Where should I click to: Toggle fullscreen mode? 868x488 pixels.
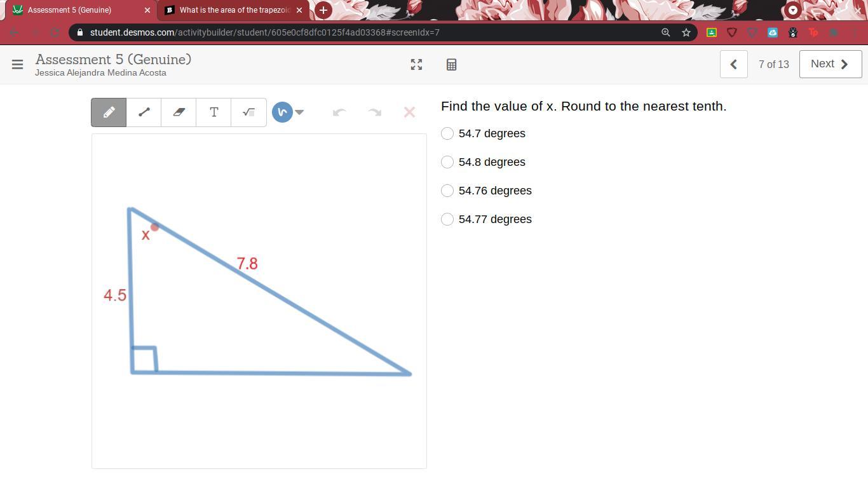[416, 64]
